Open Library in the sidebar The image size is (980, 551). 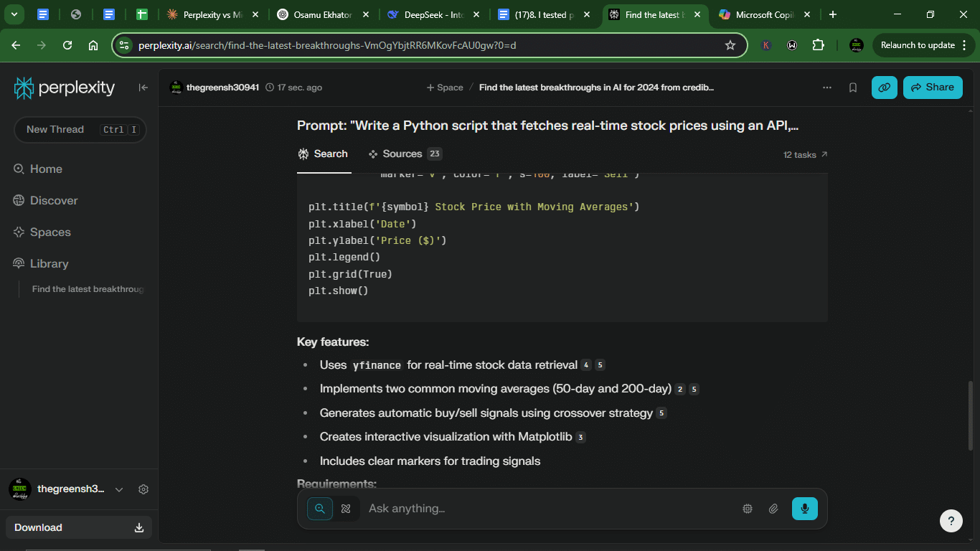pos(41,264)
